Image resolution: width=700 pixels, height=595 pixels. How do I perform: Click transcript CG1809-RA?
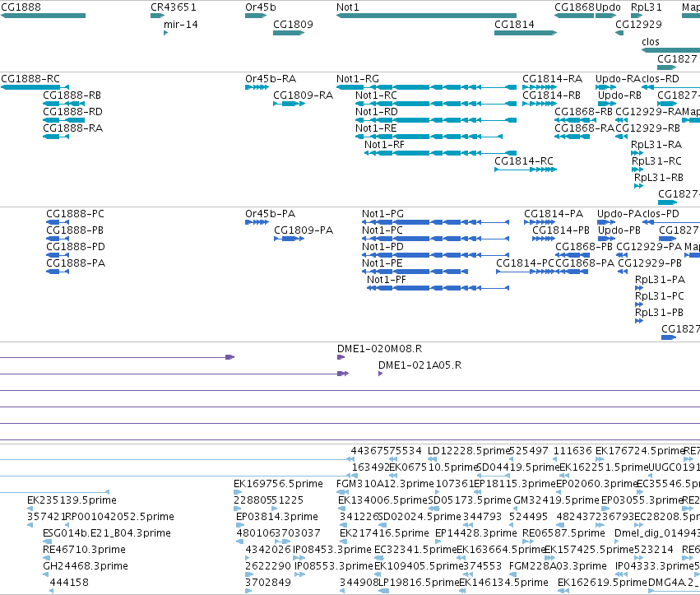point(290,104)
